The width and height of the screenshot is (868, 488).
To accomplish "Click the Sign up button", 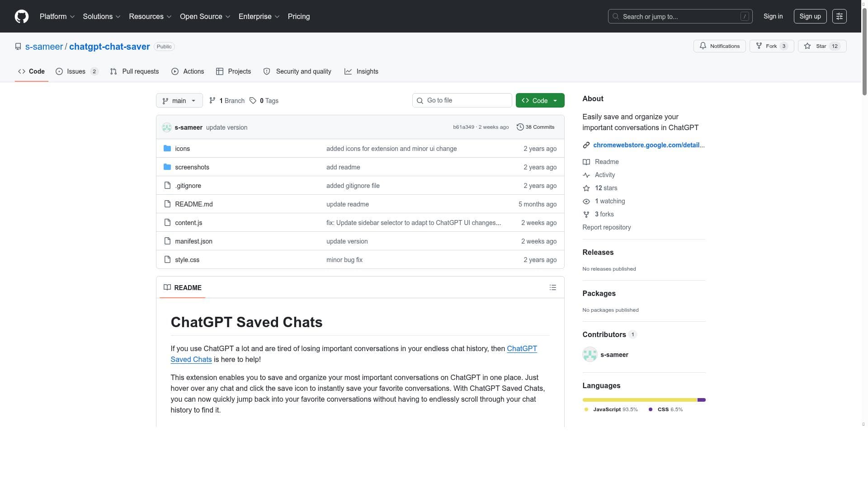I will [x=810, y=16].
